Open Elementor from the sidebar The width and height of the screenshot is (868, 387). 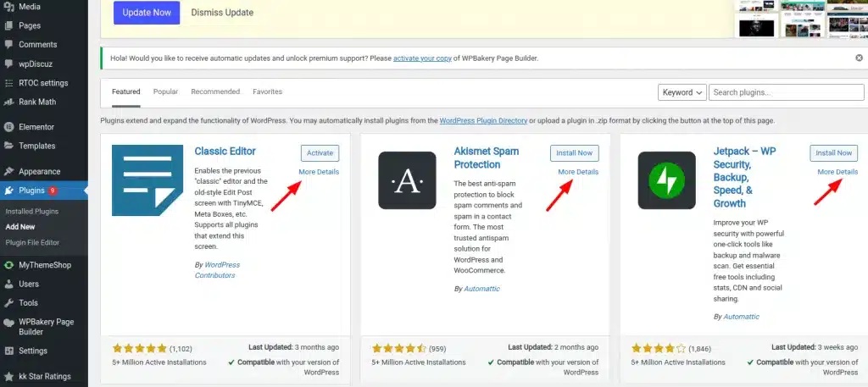tap(36, 127)
